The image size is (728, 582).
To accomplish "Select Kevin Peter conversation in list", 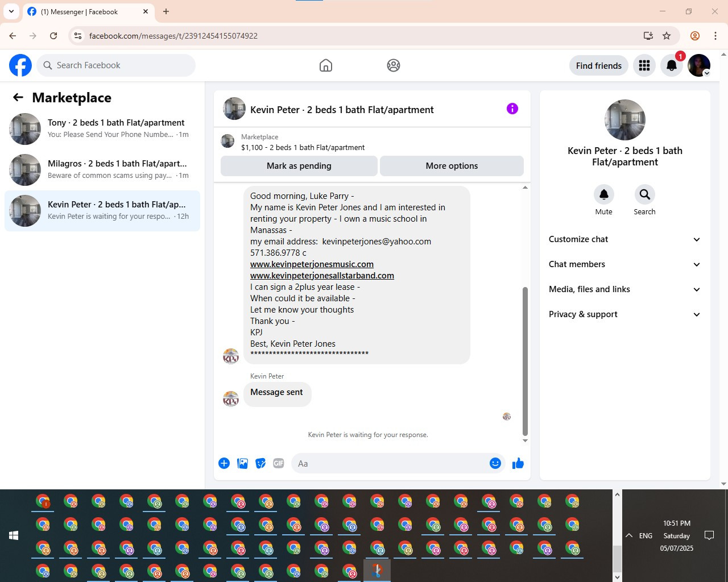I will coord(102,211).
